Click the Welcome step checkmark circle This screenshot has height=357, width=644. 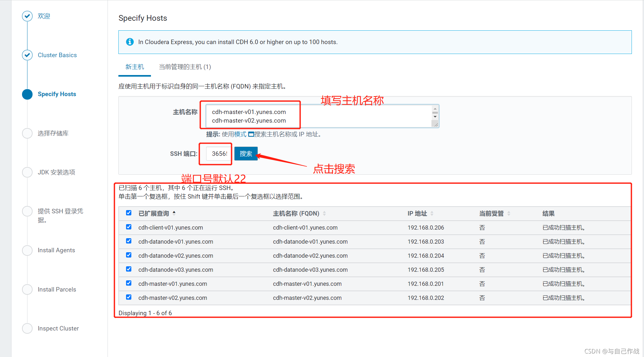pyautogui.click(x=27, y=16)
